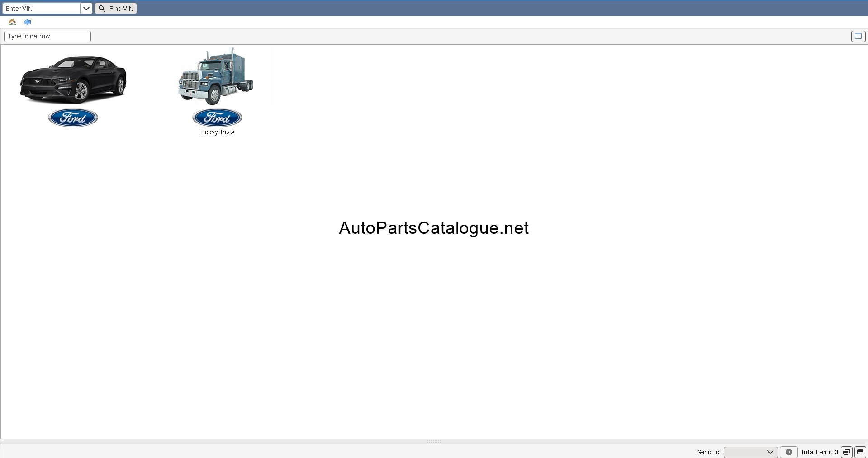868x458 pixels.
Task: Click the Enter VIN input field
Action: [x=42, y=9]
